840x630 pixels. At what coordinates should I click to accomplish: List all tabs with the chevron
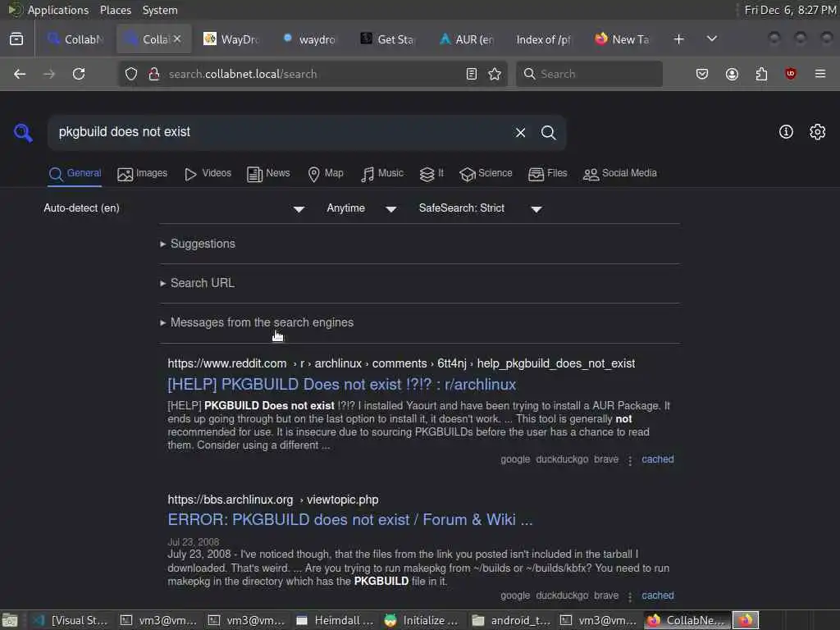[x=711, y=39]
